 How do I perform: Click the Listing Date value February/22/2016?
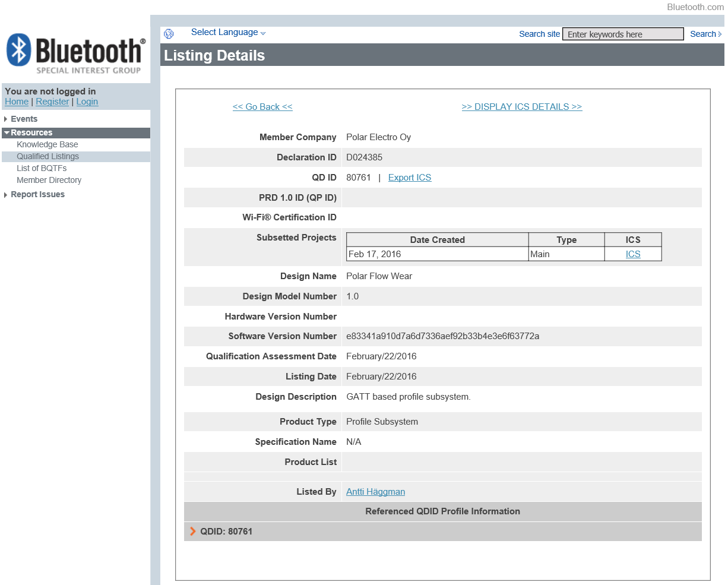382,377
